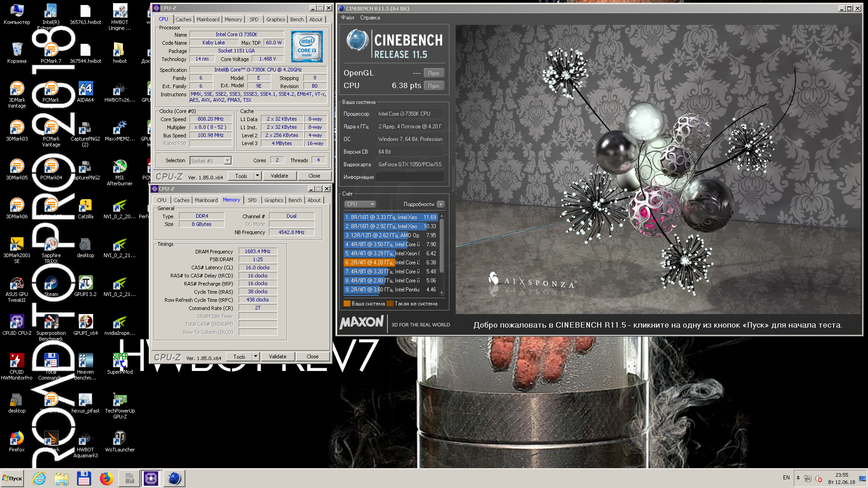
Task: Click Validate in the lower CPU-Z window
Action: (278, 357)
